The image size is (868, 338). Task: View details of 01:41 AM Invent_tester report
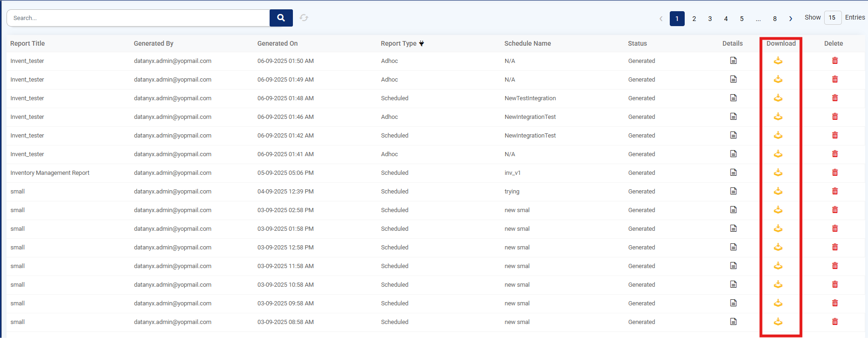tap(733, 154)
